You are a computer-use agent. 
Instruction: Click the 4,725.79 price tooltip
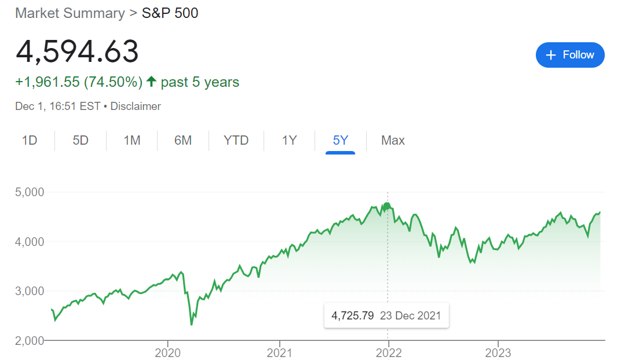(386, 316)
